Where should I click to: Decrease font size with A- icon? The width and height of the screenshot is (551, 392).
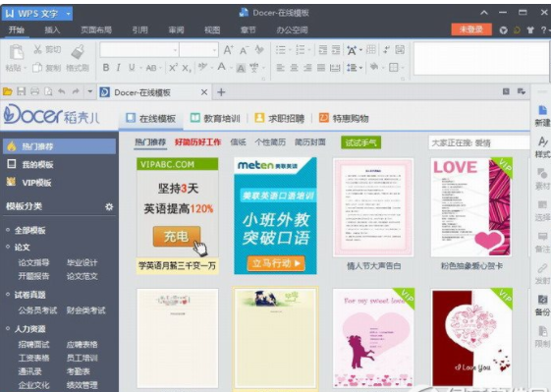click(x=244, y=50)
